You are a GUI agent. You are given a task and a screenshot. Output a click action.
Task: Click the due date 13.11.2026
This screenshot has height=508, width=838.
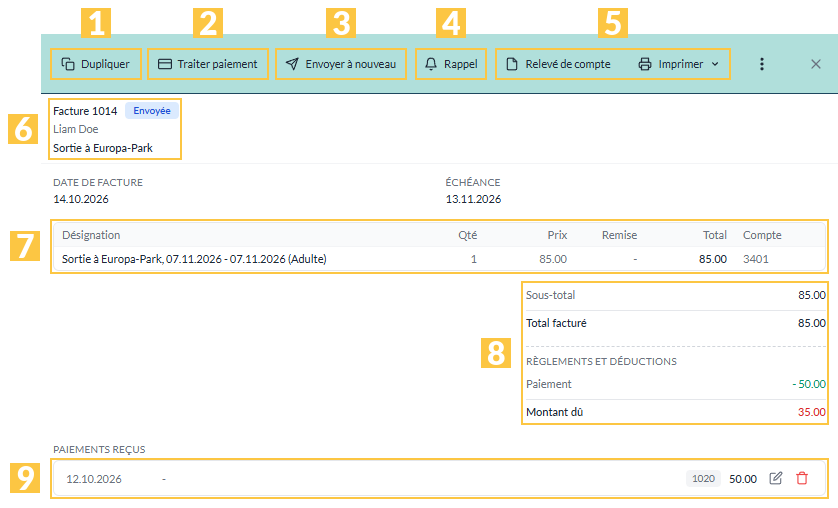(x=473, y=199)
